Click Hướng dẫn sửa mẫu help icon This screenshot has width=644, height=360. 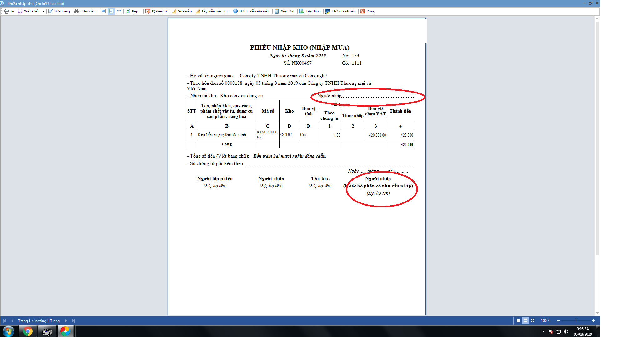(x=235, y=11)
